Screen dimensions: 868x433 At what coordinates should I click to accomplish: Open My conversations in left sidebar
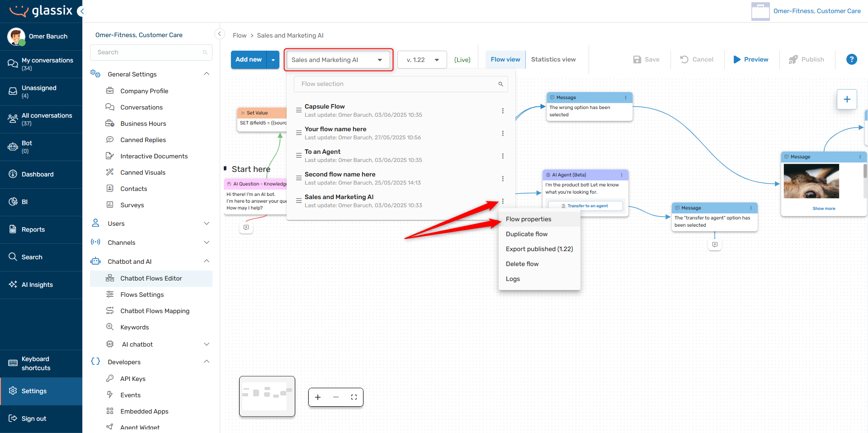(x=41, y=64)
